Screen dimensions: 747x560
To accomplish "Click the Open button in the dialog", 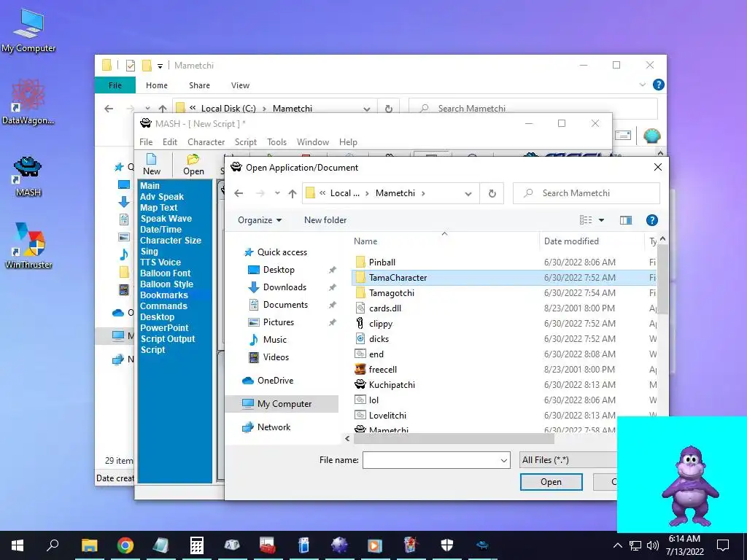I will 551,482.
